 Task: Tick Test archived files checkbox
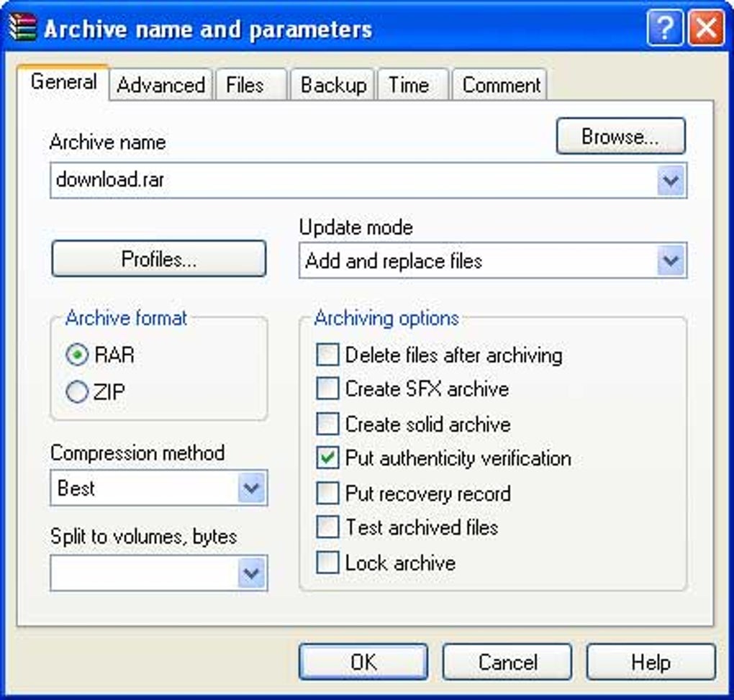coord(327,527)
